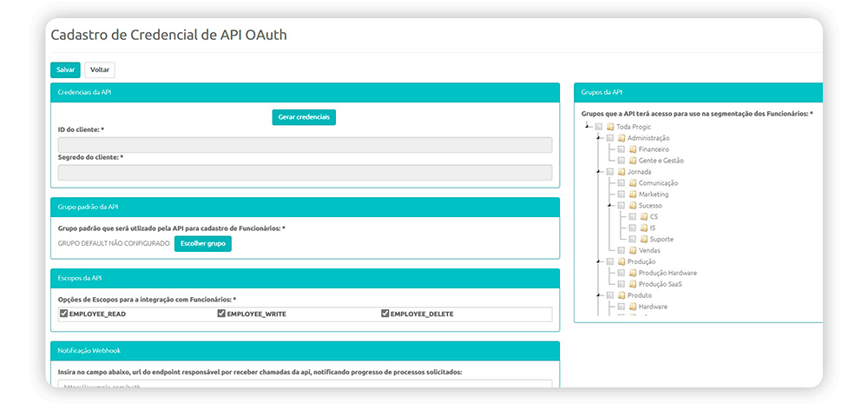Collapse the Produto branch arrow
This screenshot has width=868, height=410.
coord(598,295)
